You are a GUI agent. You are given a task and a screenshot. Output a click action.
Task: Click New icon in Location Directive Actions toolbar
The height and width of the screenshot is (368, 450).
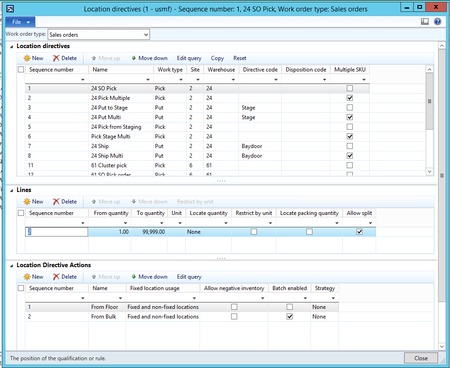pyautogui.click(x=27, y=277)
